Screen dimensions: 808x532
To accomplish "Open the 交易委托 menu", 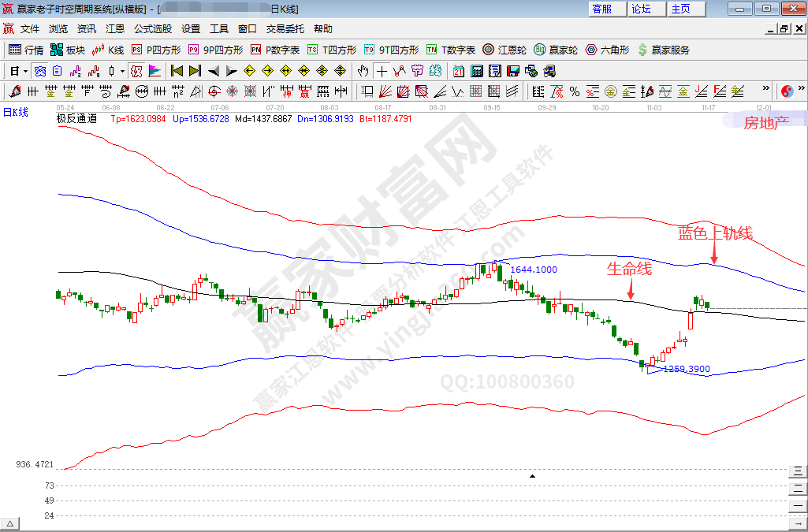I will (x=285, y=29).
